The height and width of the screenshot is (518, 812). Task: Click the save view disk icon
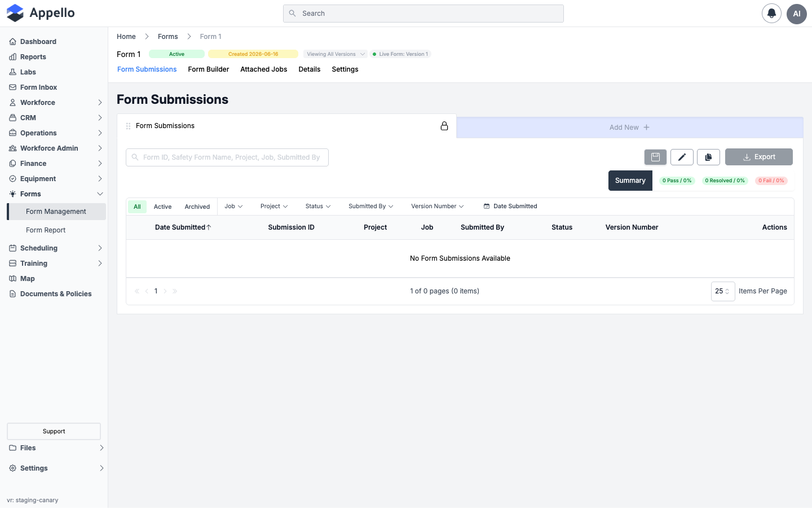coord(655,157)
